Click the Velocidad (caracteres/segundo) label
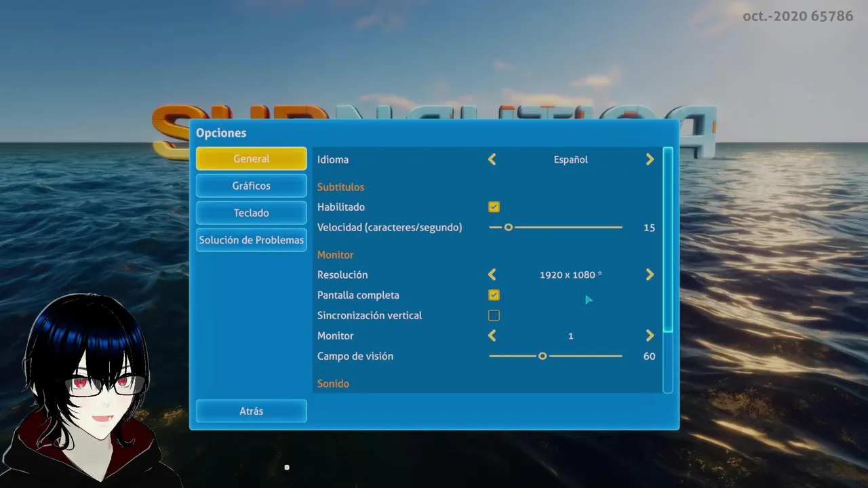 [389, 227]
